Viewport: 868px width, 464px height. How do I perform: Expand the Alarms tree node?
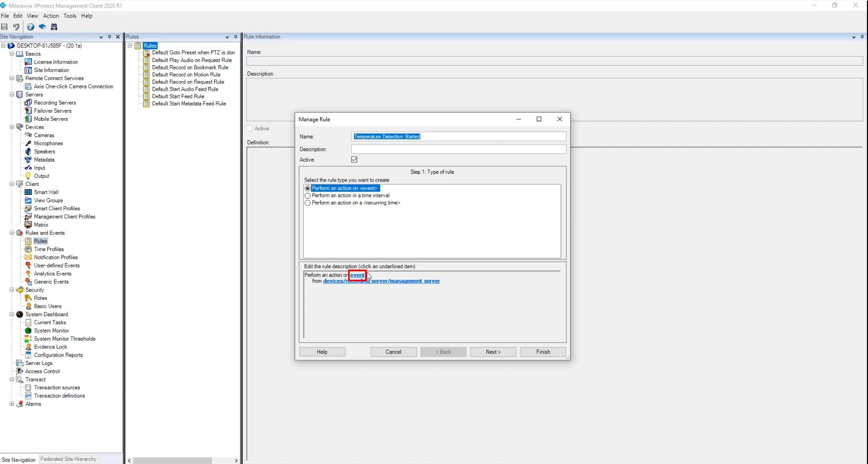tap(12, 404)
